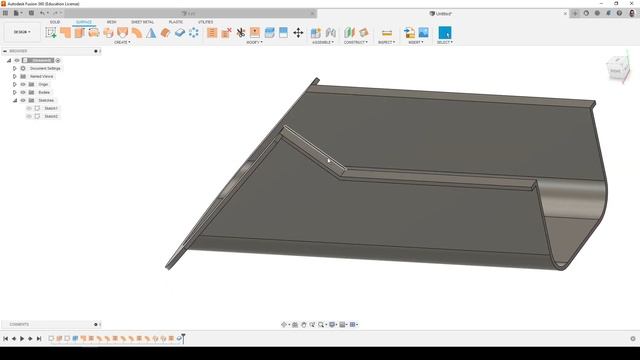This screenshot has height=360, width=640.
Task: Click the New Component icon in Assemble
Action: point(316,33)
